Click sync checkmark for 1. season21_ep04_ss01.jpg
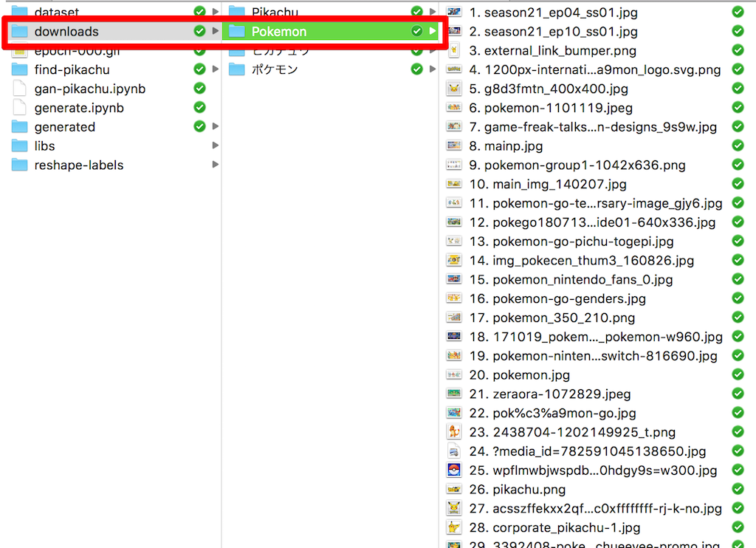Viewport: 756px width, 548px height. pyautogui.click(x=738, y=12)
